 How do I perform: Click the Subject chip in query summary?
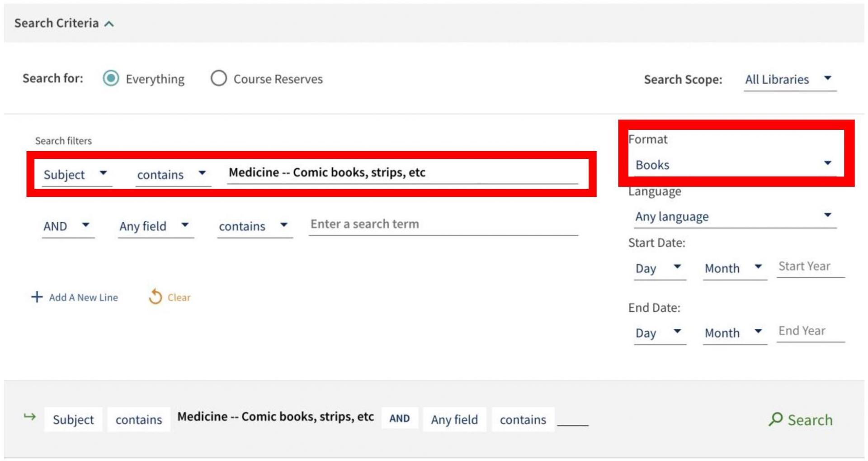pyautogui.click(x=73, y=420)
